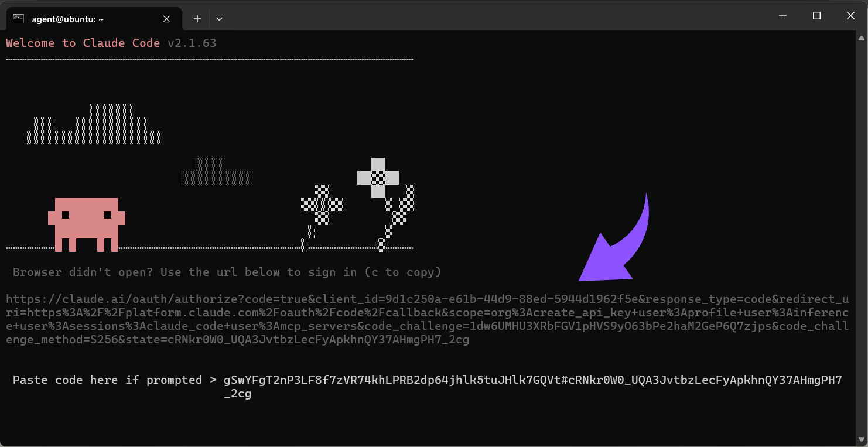This screenshot has height=447, width=868.
Task: Open a new terminal tab with plus
Action: 197,19
